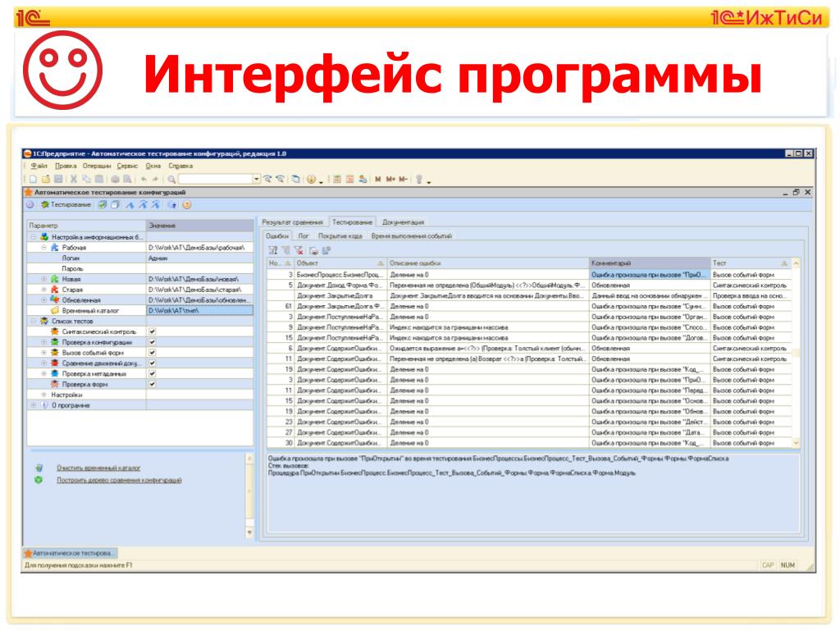Toggle Проверка форм checkbox

pos(152,384)
